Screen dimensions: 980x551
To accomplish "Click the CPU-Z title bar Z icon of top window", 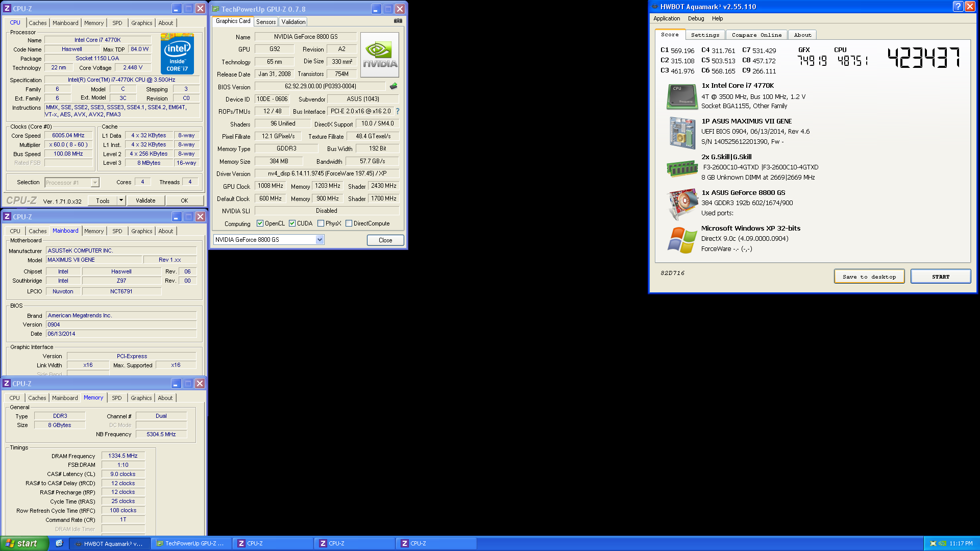I will [7, 9].
